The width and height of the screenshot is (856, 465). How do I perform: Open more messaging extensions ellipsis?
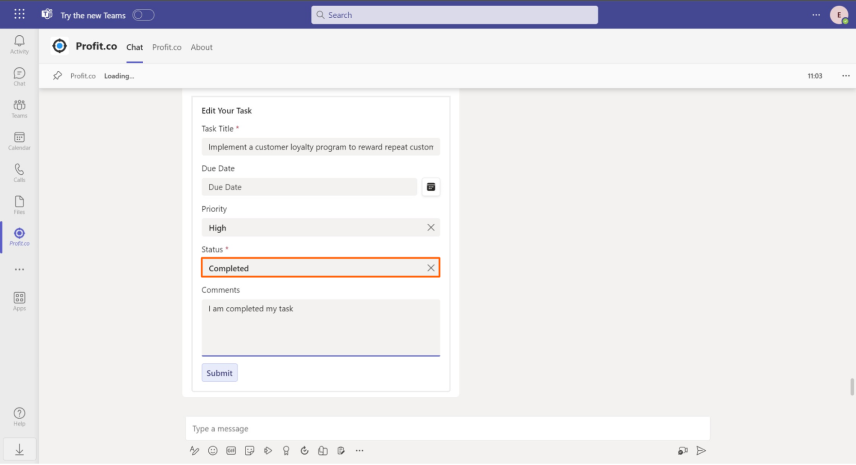(x=359, y=451)
